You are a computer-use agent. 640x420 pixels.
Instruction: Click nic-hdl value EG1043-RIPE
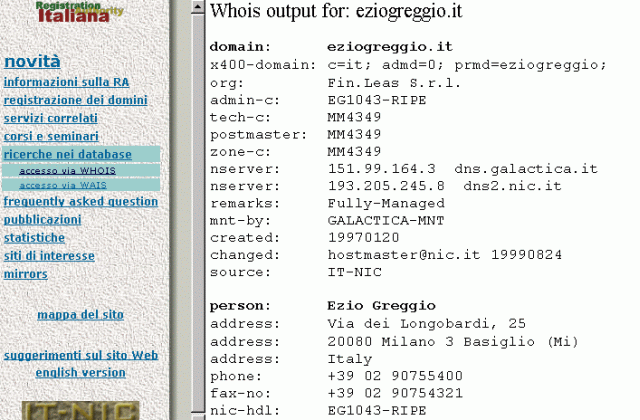(377, 410)
